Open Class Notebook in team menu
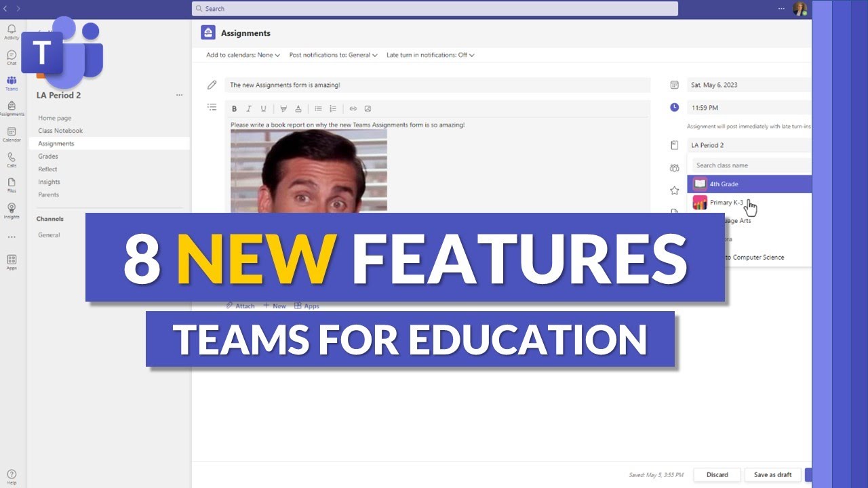 point(60,131)
